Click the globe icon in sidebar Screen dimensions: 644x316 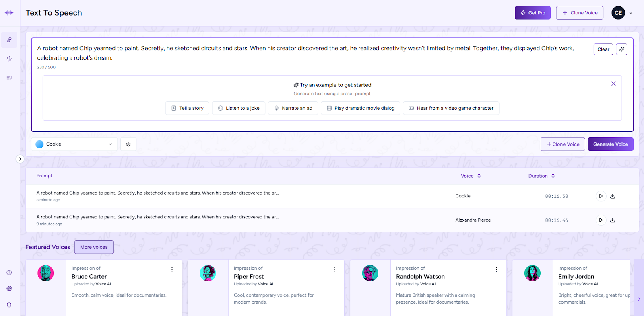click(x=9, y=289)
